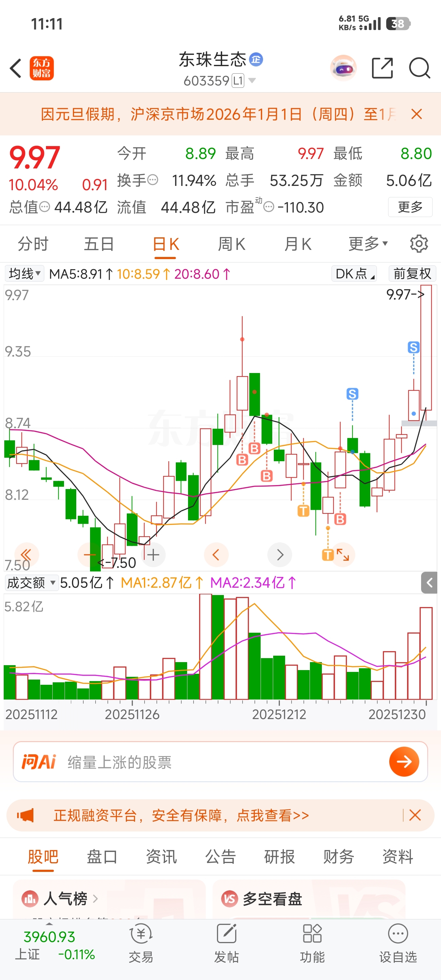Toggle the 前复权 adjustment button
This screenshot has width=441, height=980.
[x=412, y=273]
